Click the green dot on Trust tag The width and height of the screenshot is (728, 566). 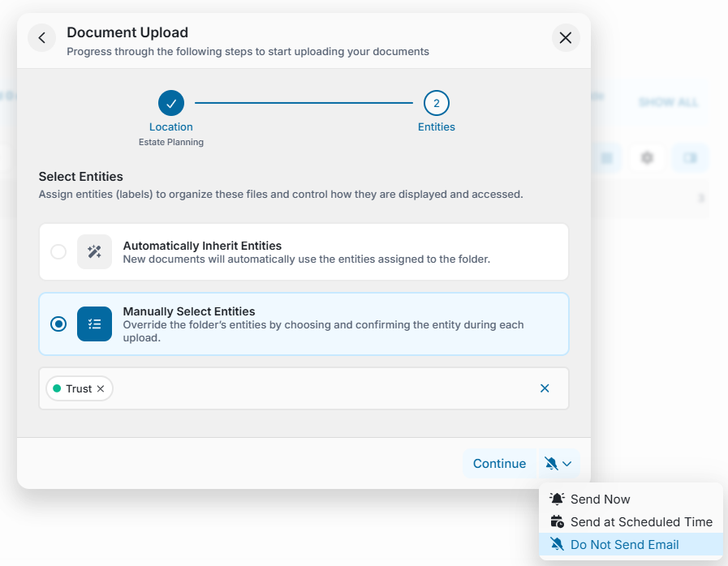tap(57, 388)
